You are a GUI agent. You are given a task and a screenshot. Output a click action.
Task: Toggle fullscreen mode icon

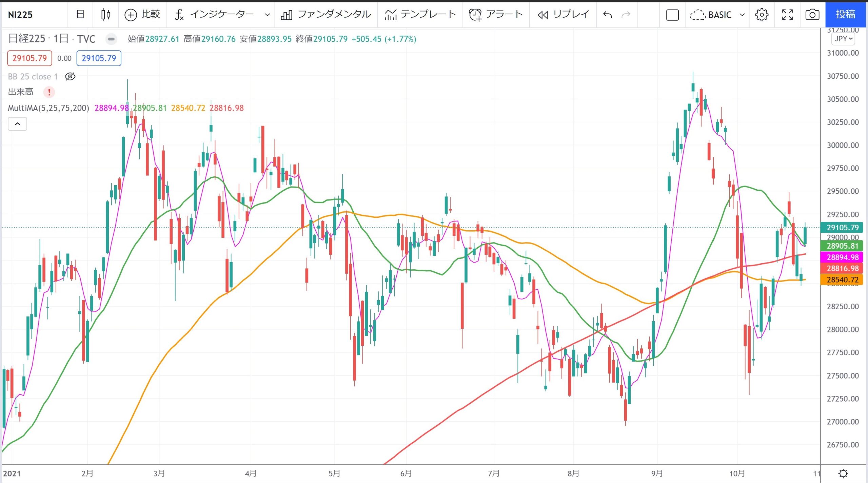pyautogui.click(x=787, y=15)
